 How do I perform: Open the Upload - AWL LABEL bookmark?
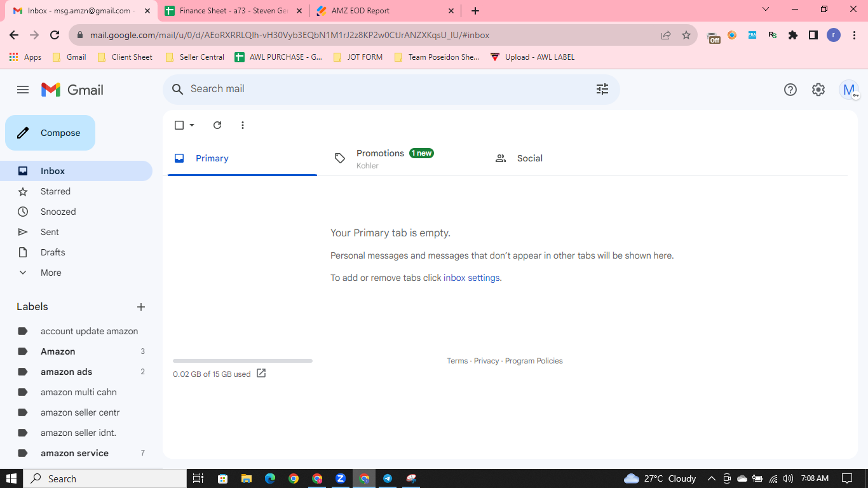coord(532,57)
